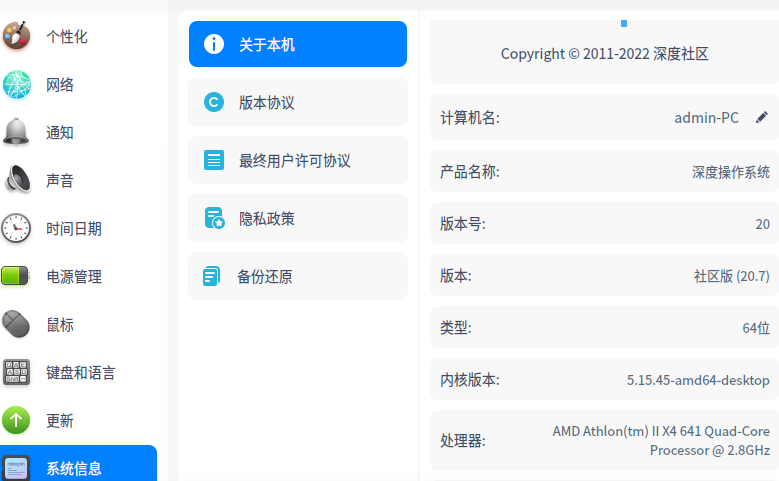Open 个性化 personalization icon
Screen dimensions: 779x481
[x=16, y=36]
